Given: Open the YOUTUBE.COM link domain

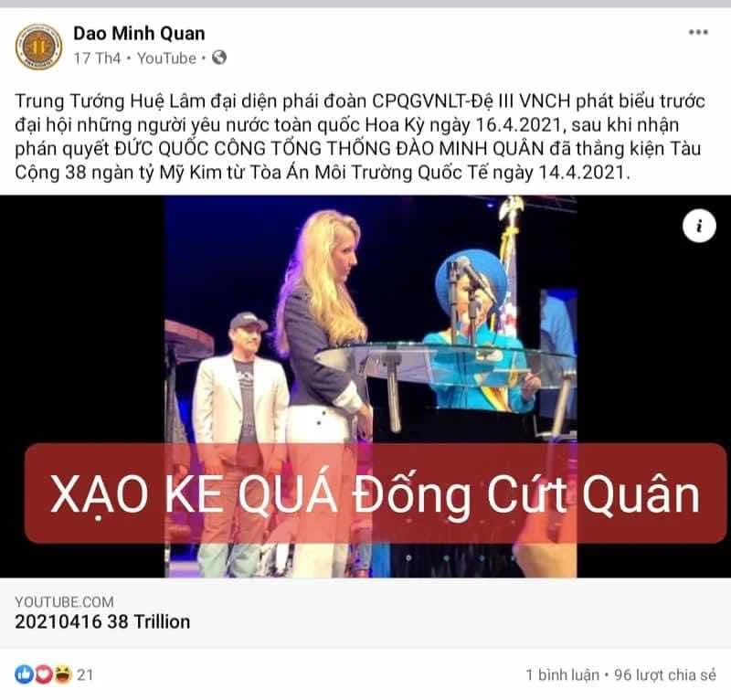Looking at the screenshot, I should [x=64, y=601].
